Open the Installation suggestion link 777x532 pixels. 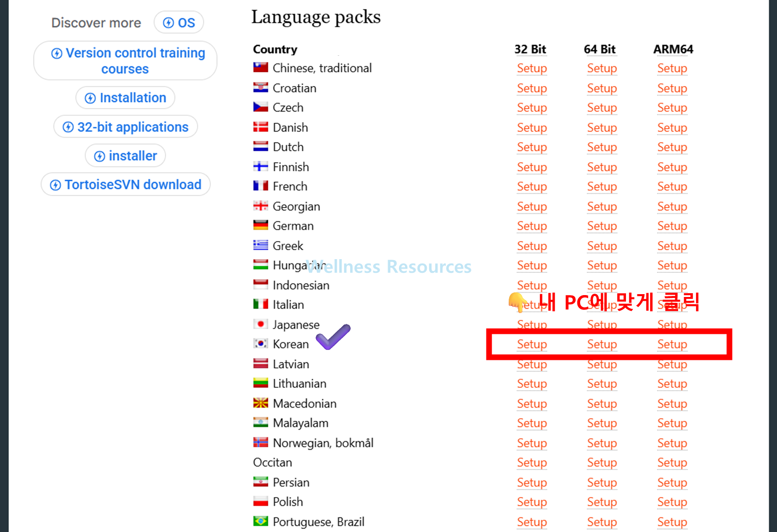click(x=125, y=97)
